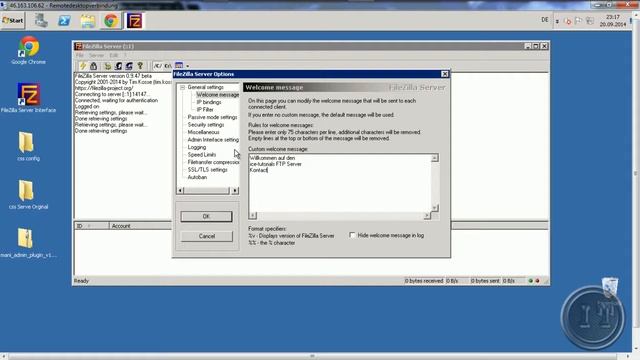Open Server Manager taskbar icon
The image size is (640, 360).
41,20
